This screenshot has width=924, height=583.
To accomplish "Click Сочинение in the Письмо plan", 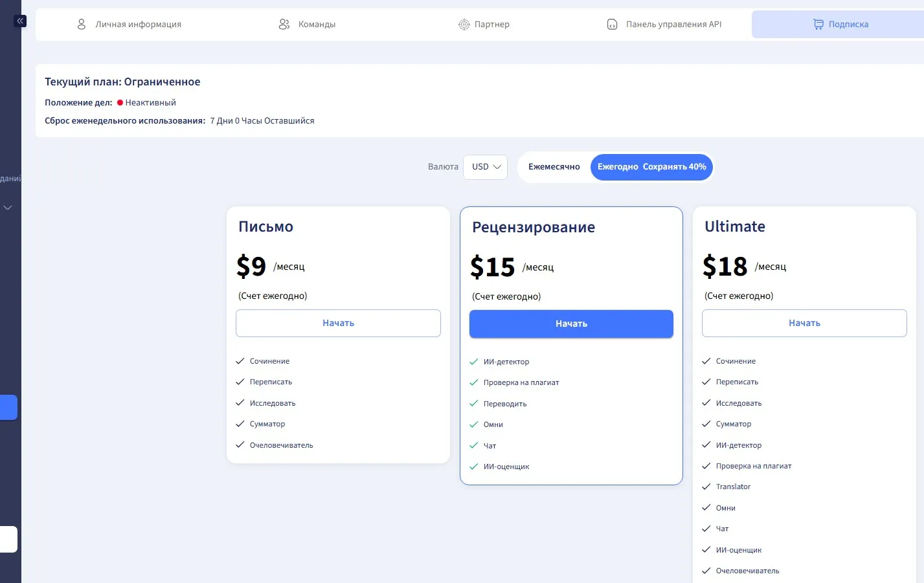I will click(269, 361).
